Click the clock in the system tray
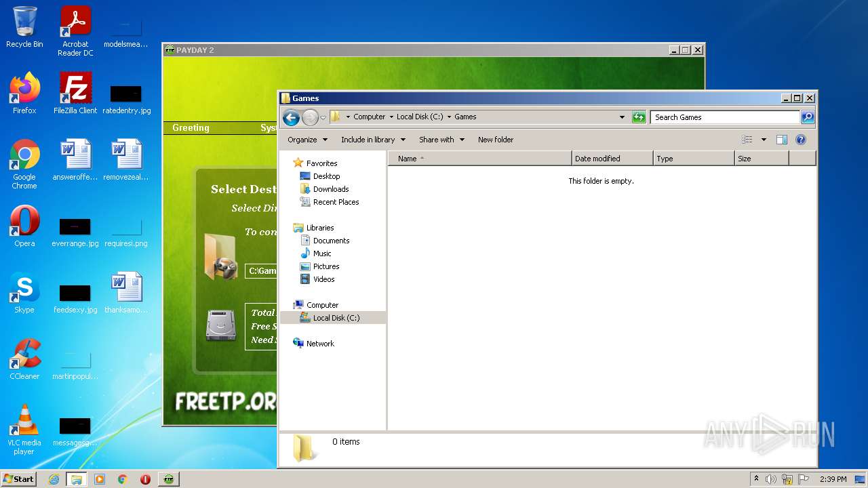 pyautogui.click(x=833, y=479)
